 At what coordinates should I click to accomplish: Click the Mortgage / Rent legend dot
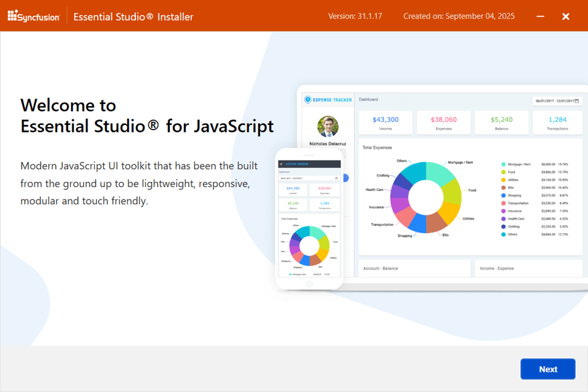point(503,164)
